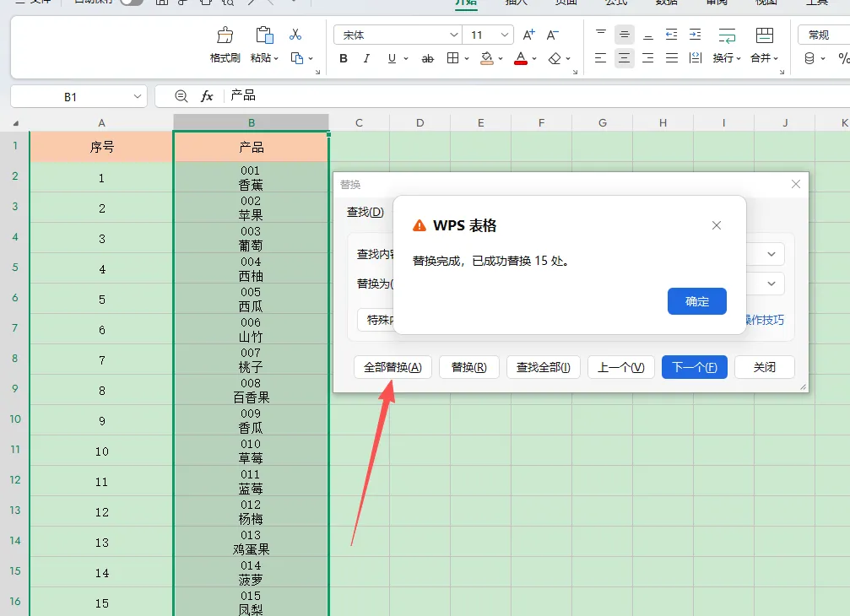Screen dimensions: 850x616
Task: Click 上一个(V) previous button
Action: (621, 367)
